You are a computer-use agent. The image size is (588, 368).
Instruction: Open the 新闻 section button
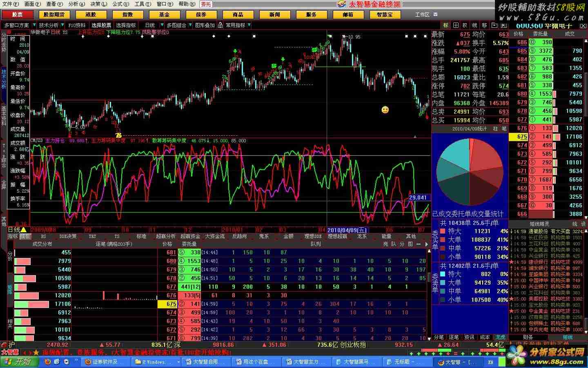(275, 14)
